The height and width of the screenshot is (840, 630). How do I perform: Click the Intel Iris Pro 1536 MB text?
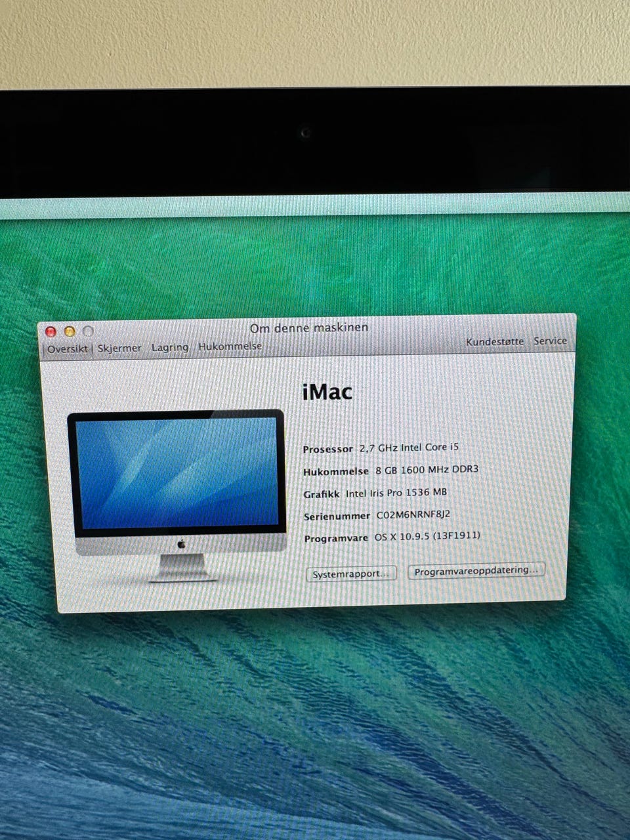pos(396,493)
